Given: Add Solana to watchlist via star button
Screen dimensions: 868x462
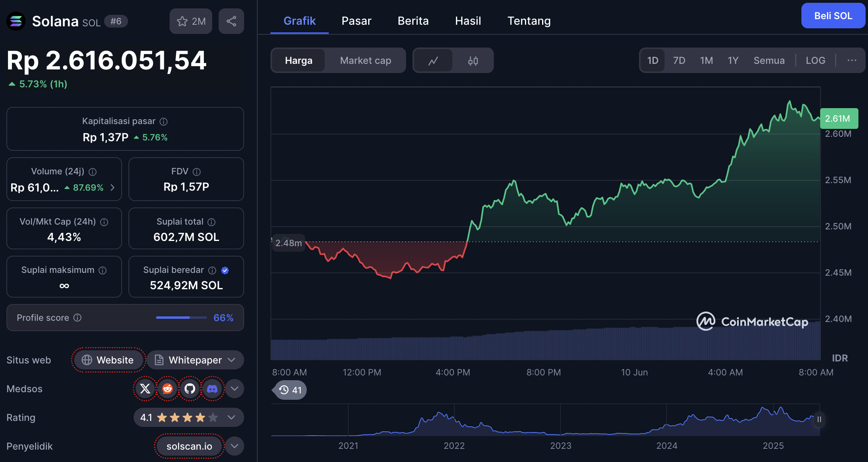Looking at the screenshot, I should (191, 21).
